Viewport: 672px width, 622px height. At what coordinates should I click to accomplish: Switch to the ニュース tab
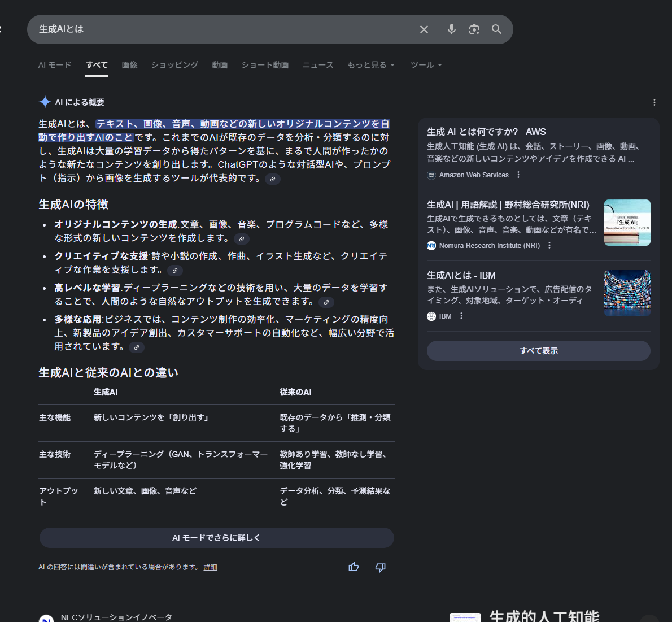click(318, 65)
